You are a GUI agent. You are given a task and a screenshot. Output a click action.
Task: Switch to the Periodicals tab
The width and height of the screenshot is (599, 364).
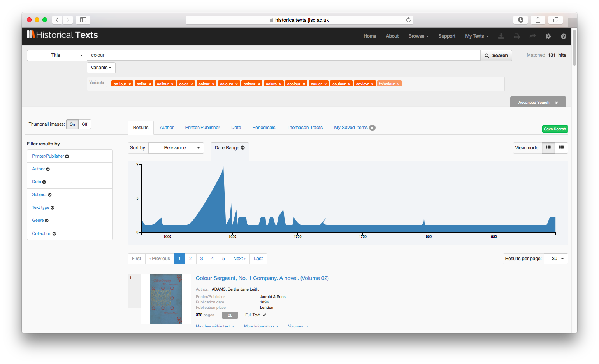(263, 128)
